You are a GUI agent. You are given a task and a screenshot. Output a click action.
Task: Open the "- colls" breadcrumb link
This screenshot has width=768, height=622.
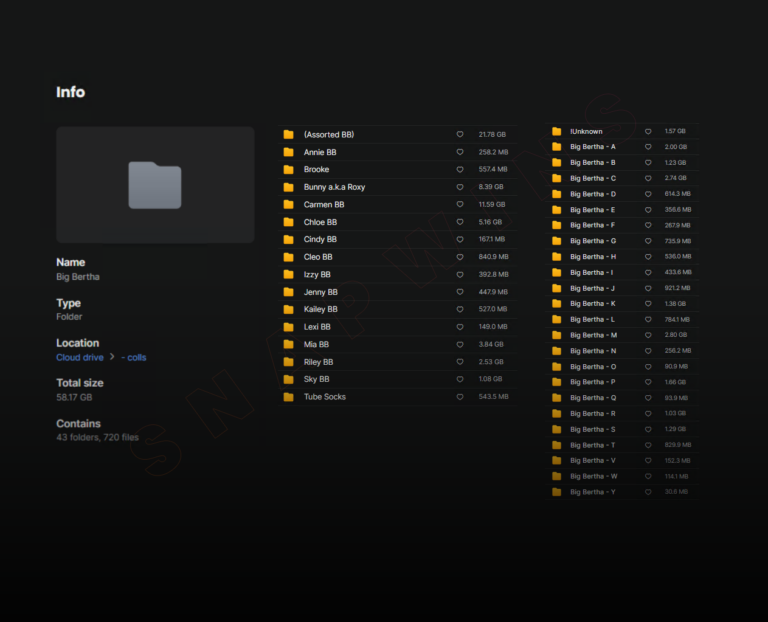pyautogui.click(x=134, y=357)
